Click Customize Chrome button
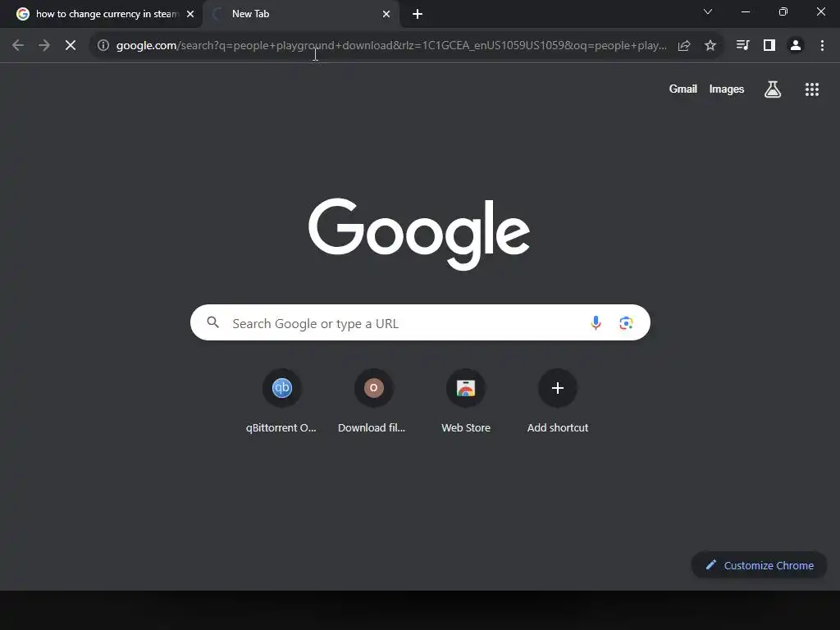 tap(759, 565)
